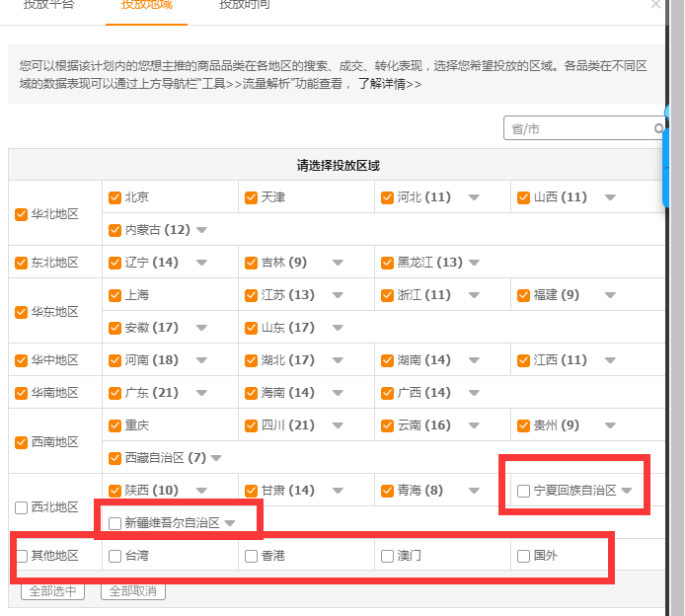Uncheck the 北京 checkbox
The width and height of the screenshot is (685, 616).
(114, 197)
